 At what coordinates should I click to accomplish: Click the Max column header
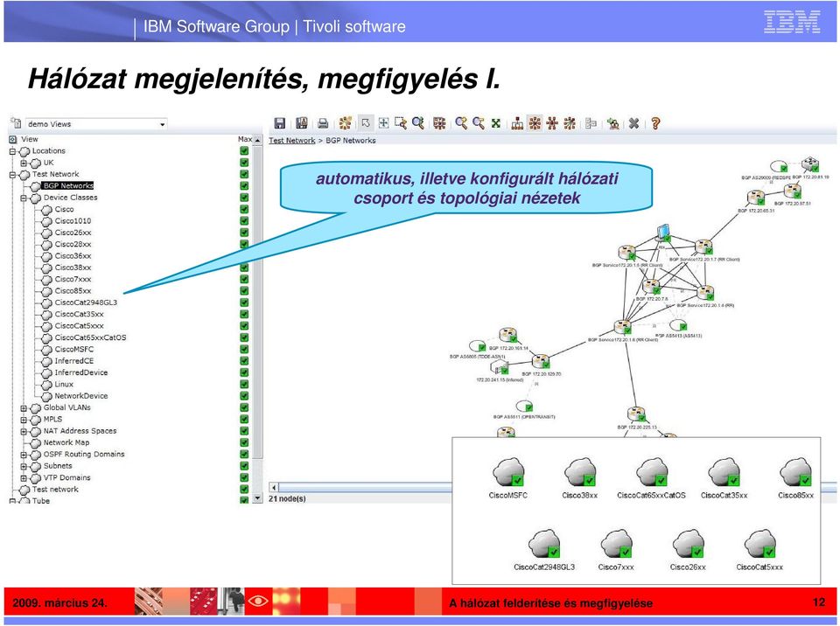tap(245, 139)
